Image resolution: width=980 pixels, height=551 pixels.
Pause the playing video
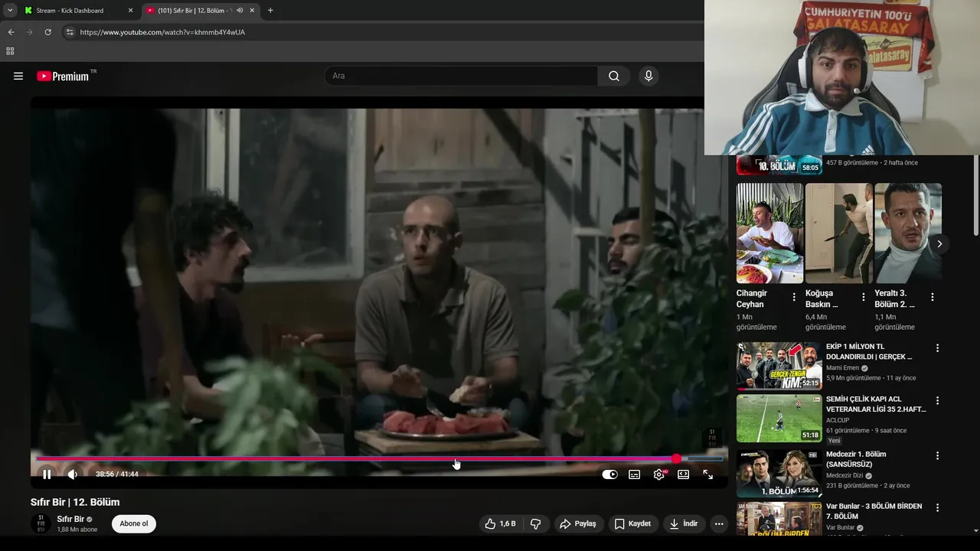[47, 474]
